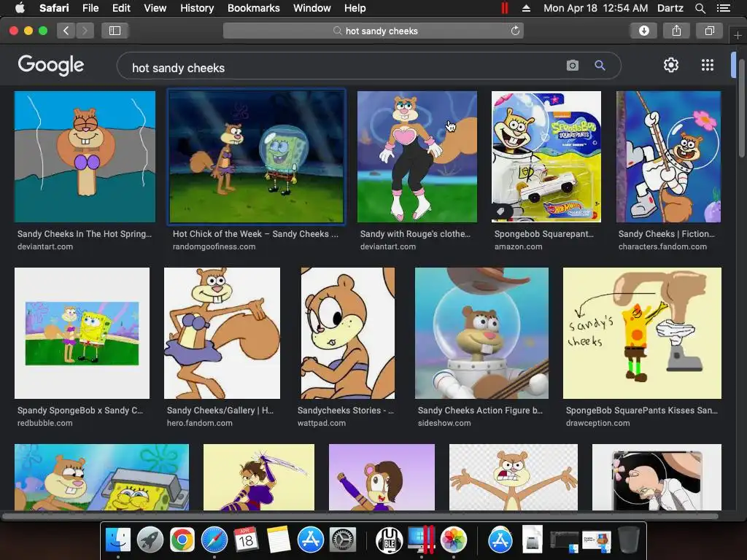Open the Safari downloads button
The width and height of the screenshot is (747, 560).
(643, 31)
